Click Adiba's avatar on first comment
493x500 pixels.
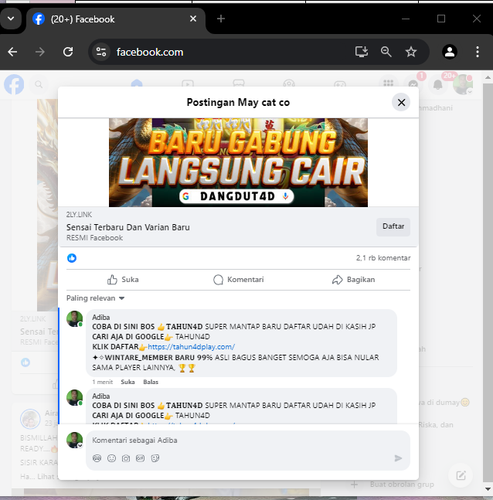[75, 319]
